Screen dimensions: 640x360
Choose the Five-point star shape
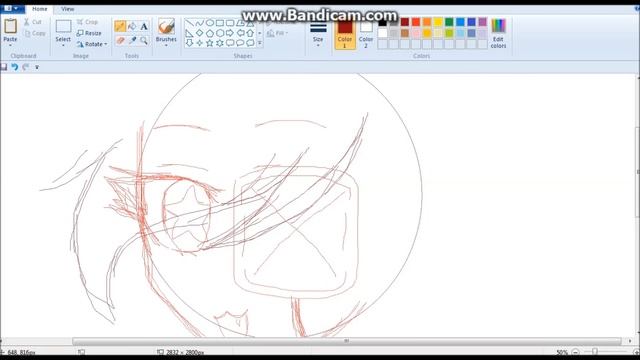pos(210,43)
